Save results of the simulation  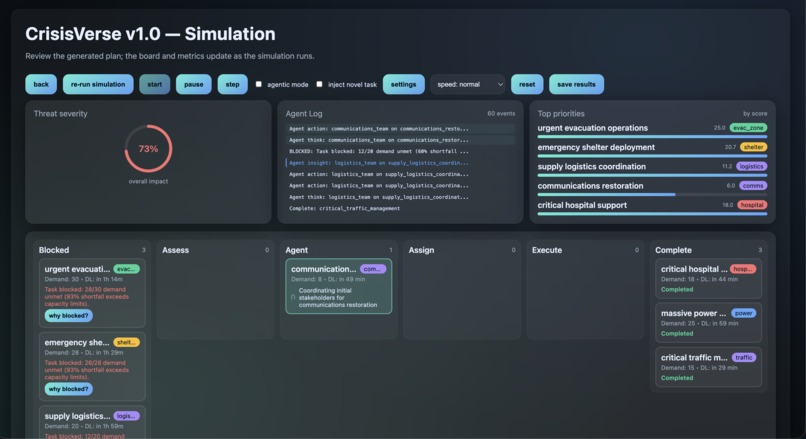[576, 84]
